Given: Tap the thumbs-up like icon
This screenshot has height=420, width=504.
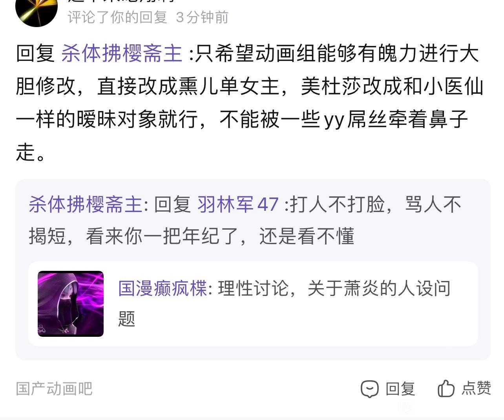Looking at the screenshot, I should click(446, 389).
